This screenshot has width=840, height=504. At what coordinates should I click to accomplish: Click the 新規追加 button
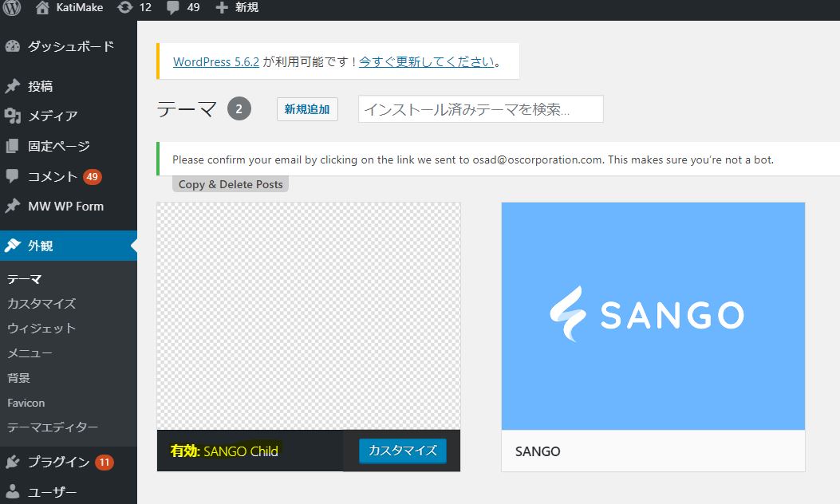click(307, 109)
